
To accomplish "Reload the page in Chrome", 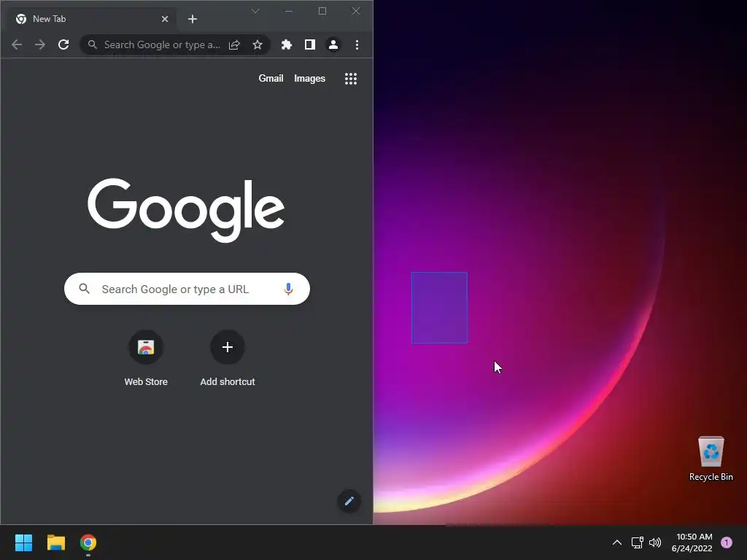I will pyautogui.click(x=63, y=44).
